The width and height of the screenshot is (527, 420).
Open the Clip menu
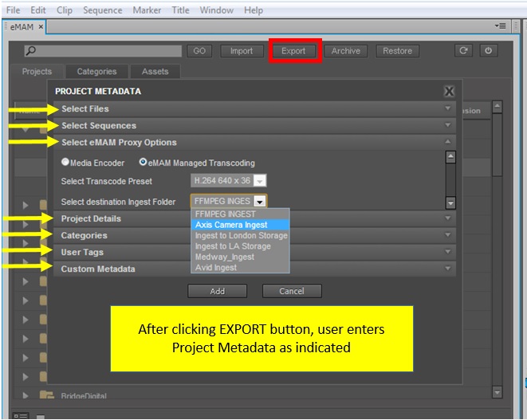(65, 10)
